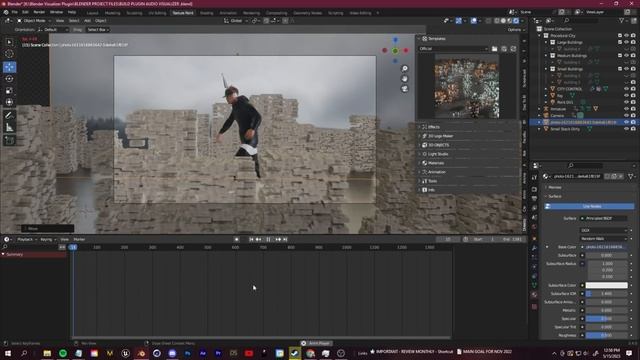Collapse the Large Buildings collection
Screen dimensions: 640x360
coord(546,42)
